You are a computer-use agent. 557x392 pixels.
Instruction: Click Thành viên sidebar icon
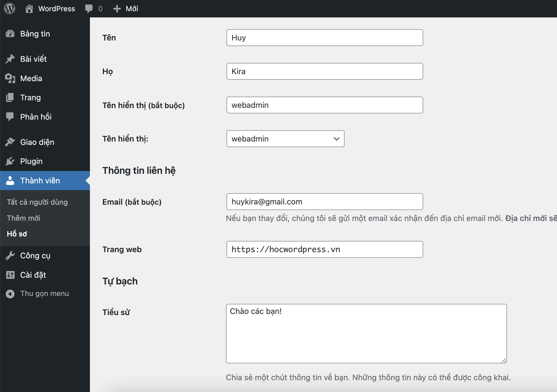pos(12,180)
